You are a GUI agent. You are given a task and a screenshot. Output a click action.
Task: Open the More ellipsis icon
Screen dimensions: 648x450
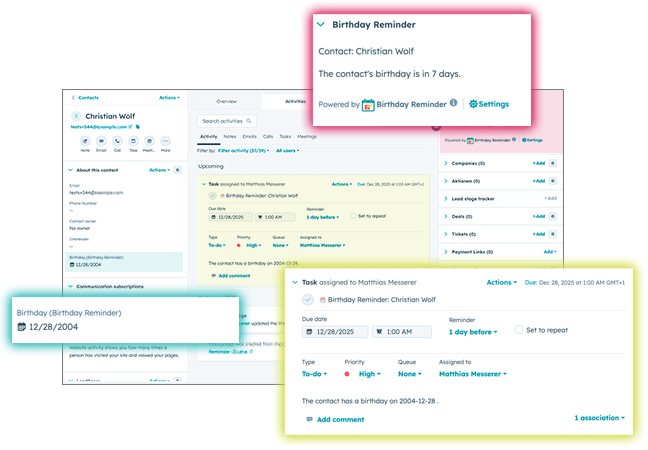pyautogui.click(x=165, y=141)
